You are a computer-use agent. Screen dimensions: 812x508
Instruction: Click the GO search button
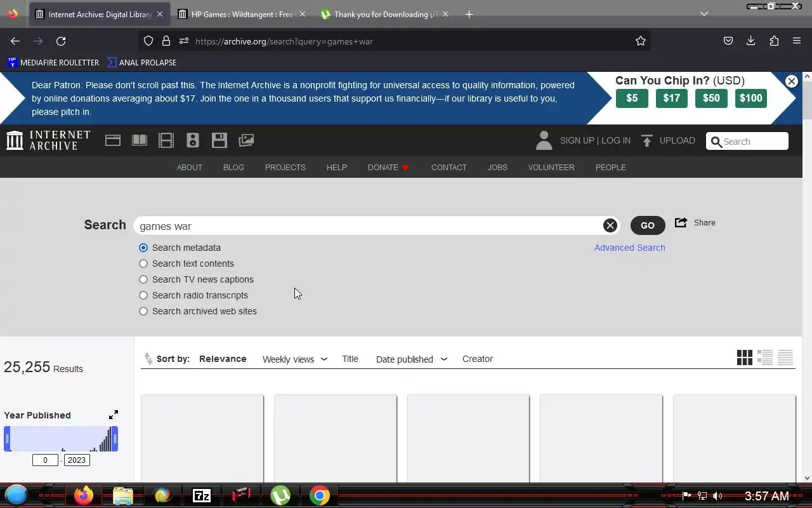pos(648,225)
